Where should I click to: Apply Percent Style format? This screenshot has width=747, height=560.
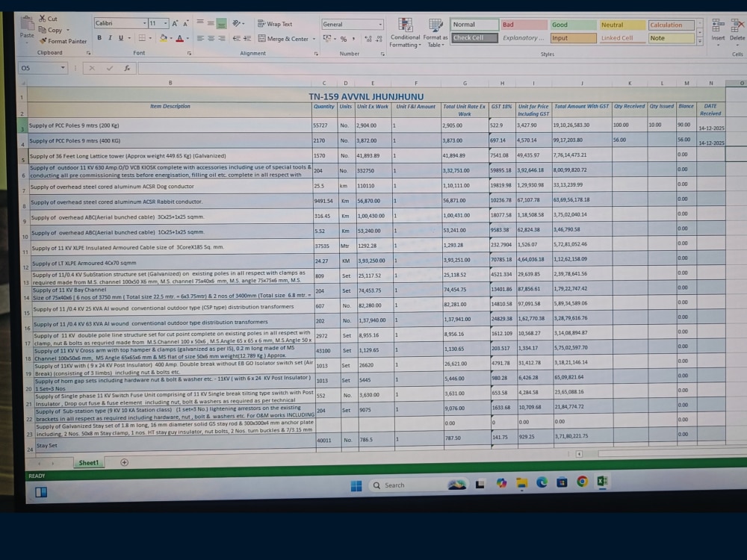tap(344, 39)
